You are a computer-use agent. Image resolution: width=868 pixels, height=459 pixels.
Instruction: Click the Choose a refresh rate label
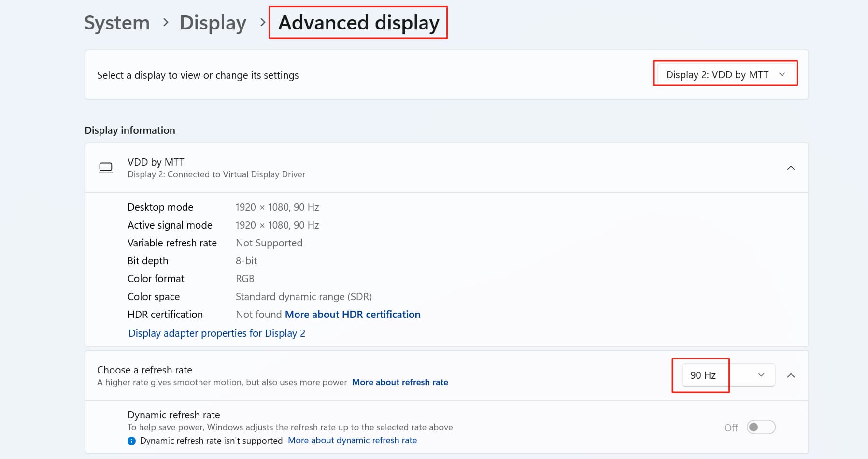click(144, 370)
